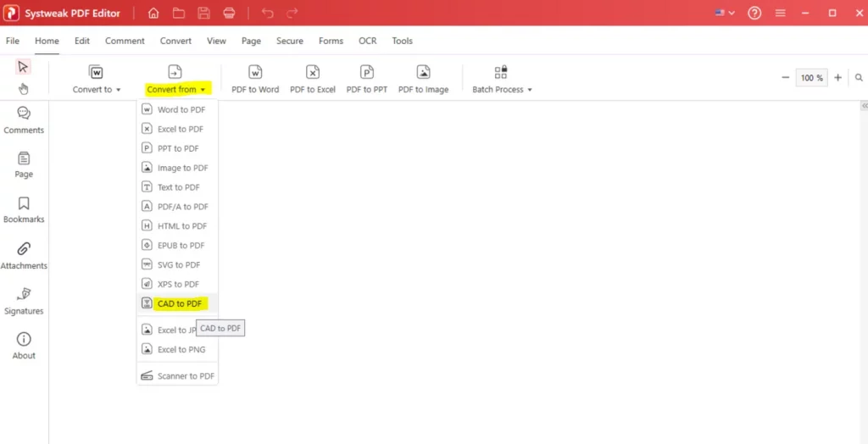868x444 pixels.
Task: Open file using the folder icon
Action: pyautogui.click(x=178, y=14)
